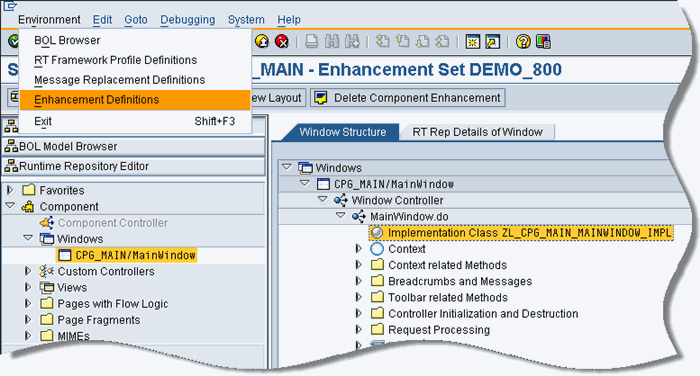Screen dimensions: 700x376
Task: Choose Message Replacement Definitions entry
Action: pos(135,79)
